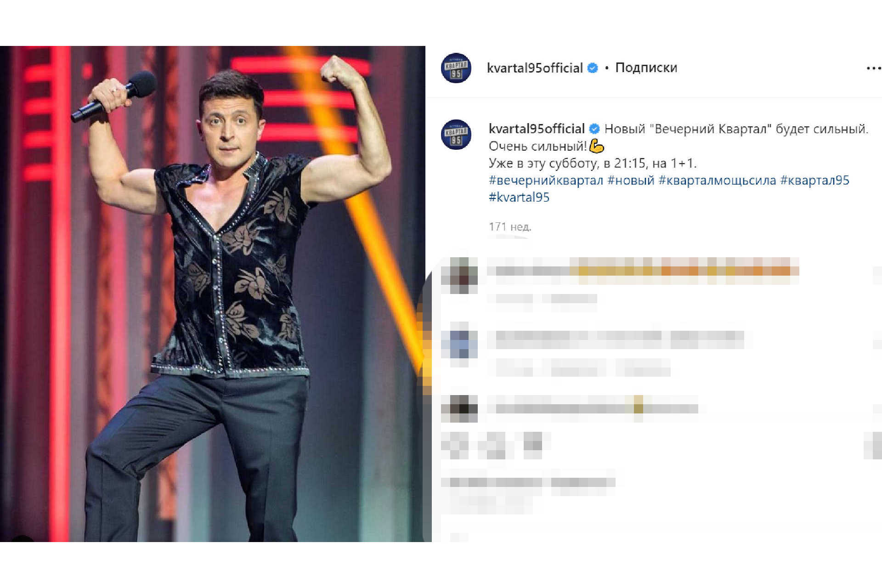The image size is (882, 588).
Task: Click the Kvartal 95 avatar beside the caption
Action: (456, 134)
